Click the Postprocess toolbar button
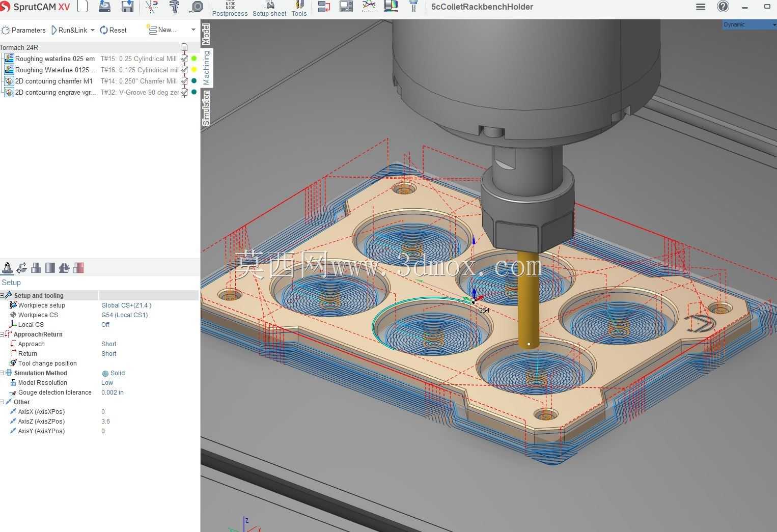Screen dimensions: 777x532 tap(230, 9)
